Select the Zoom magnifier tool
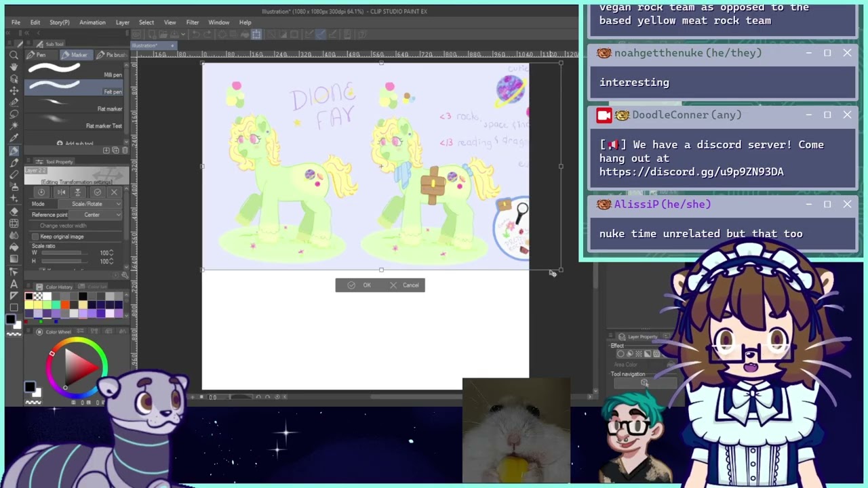 [x=14, y=56]
